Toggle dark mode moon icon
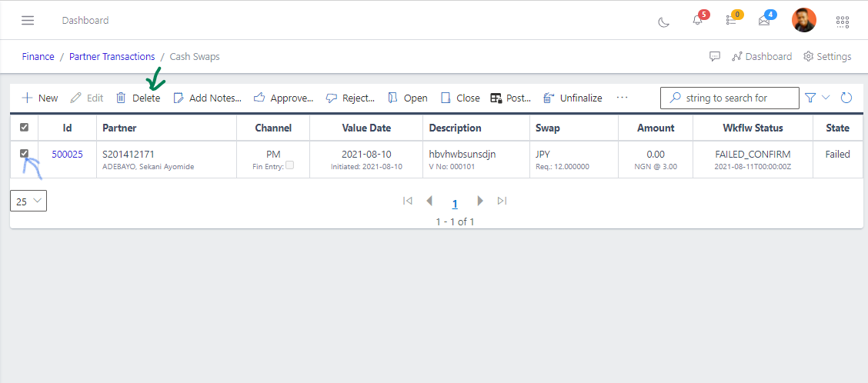The height and width of the screenshot is (383, 868). (x=663, y=22)
